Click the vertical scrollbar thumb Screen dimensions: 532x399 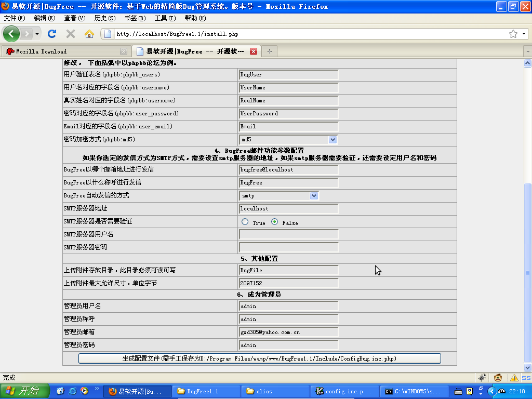pos(528,272)
